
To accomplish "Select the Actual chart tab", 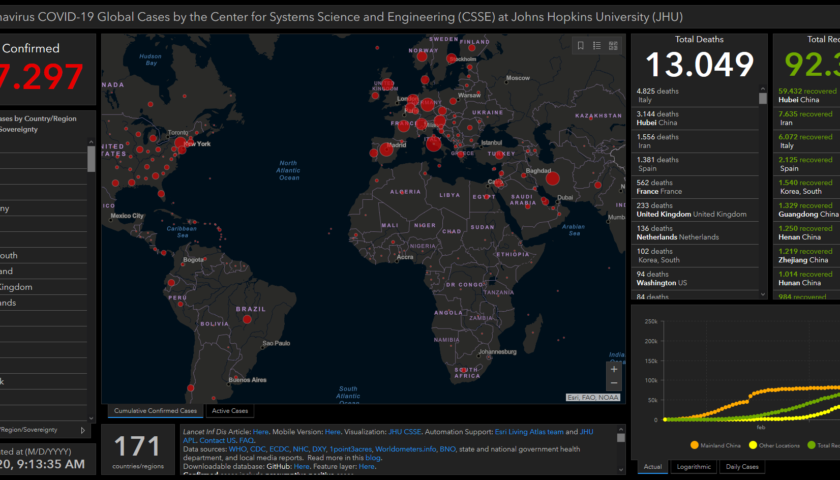I will click(652, 467).
